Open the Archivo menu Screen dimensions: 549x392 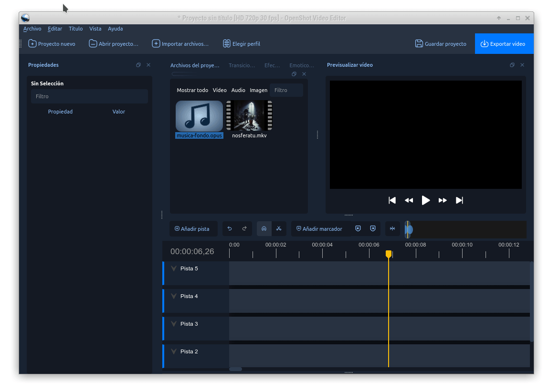click(32, 29)
